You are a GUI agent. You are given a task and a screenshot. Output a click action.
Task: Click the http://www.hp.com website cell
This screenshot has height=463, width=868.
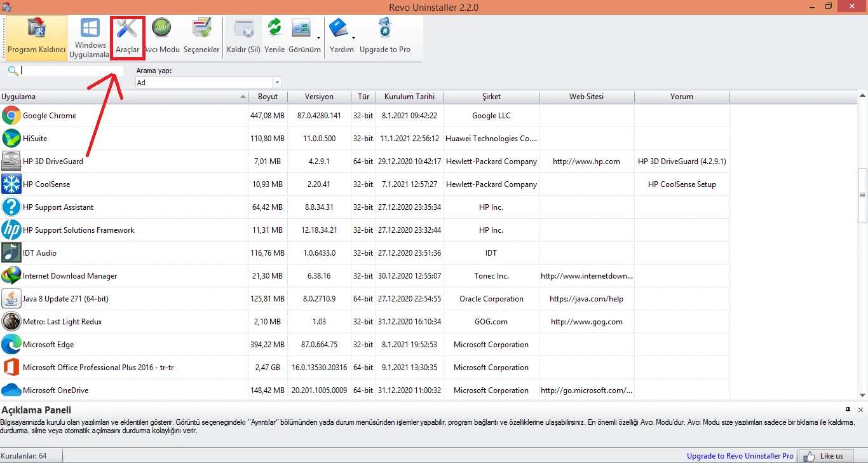click(x=587, y=162)
